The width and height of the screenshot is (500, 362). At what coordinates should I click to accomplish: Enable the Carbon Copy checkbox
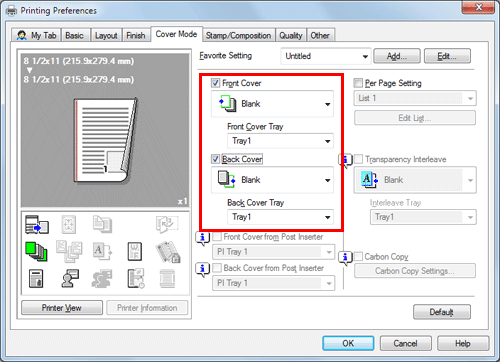pos(358,256)
